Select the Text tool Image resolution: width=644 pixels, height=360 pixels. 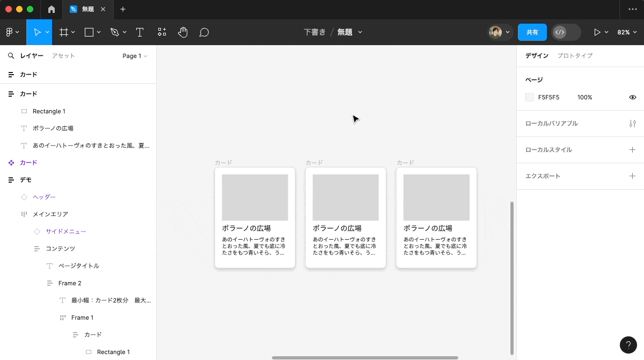pyautogui.click(x=140, y=32)
